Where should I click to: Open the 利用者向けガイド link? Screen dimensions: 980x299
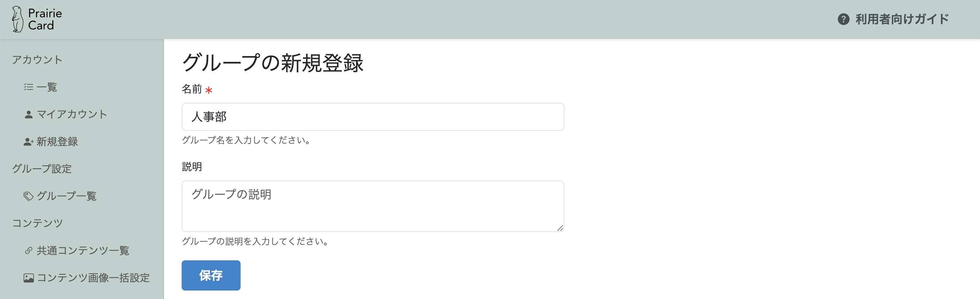tap(902, 19)
